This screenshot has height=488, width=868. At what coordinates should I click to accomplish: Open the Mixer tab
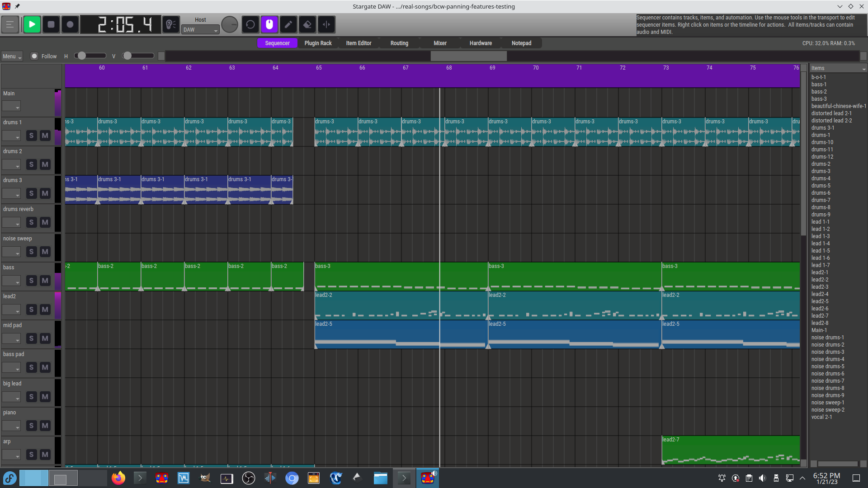tap(440, 43)
